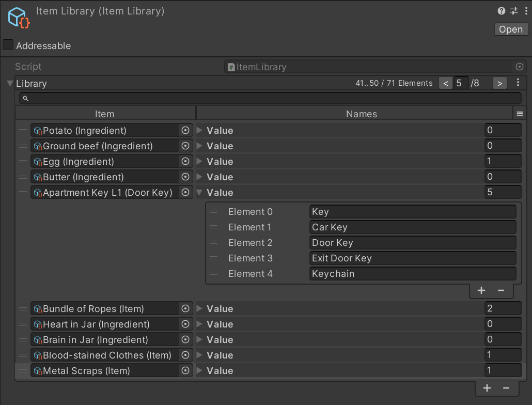The image size is (532, 405).
Task: Toggle the Addressable checkbox
Action: 8,45
